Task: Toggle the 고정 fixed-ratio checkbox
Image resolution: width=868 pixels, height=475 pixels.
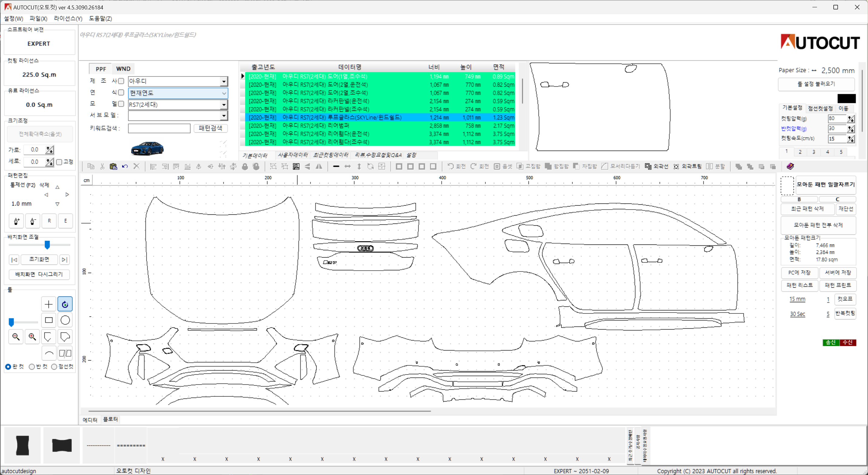Action: tap(59, 162)
